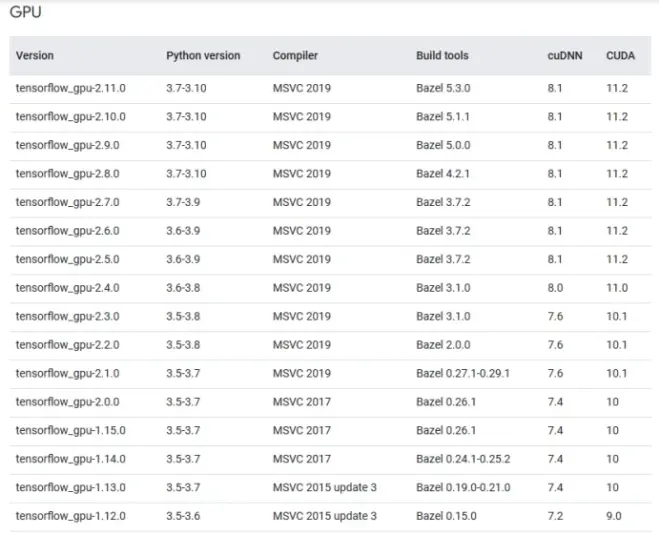Screen dimensions: 660x535
Task: Click CUDA 10.1 in tensorflow_gpu-2.3.0 row
Action: (616, 316)
